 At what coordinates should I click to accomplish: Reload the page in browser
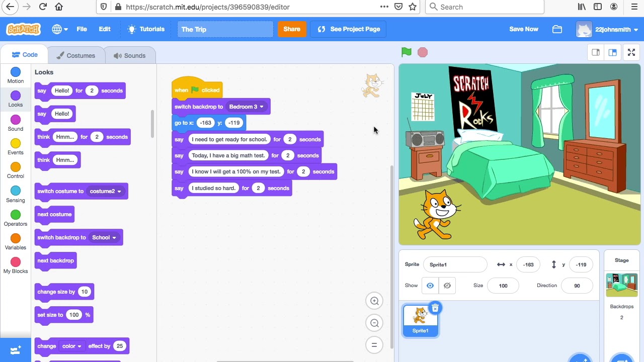point(43,7)
